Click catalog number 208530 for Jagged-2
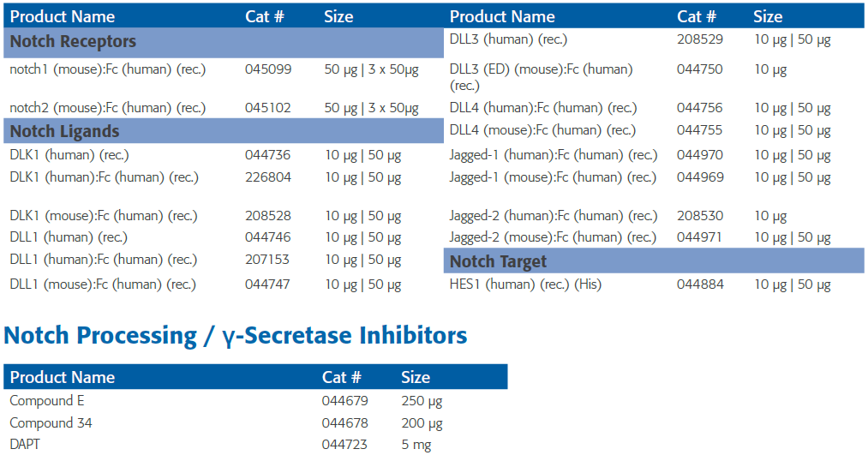 click(x=700, y=216)
